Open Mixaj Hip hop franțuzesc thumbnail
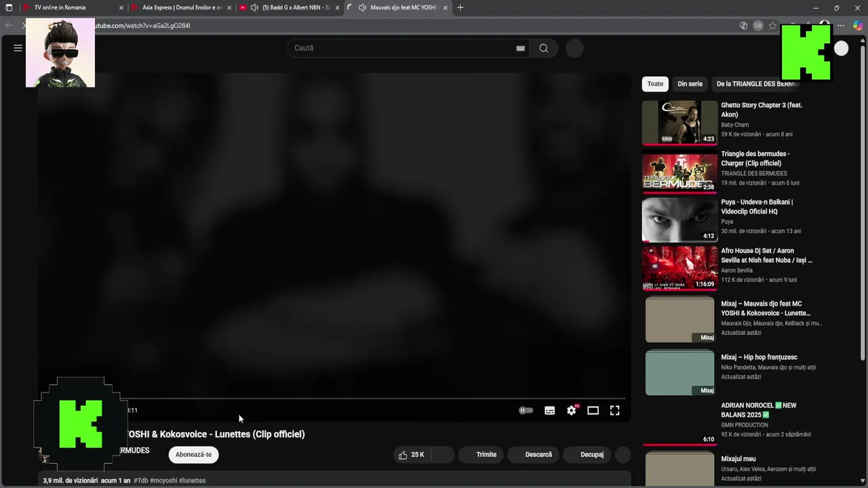The image size is (868, 488). pos(679,371)
